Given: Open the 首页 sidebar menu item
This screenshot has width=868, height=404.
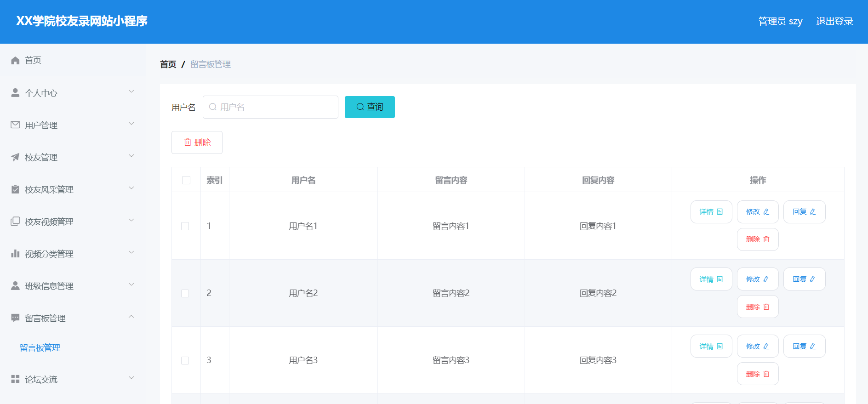Looking at the screenshot, I should pyautogui.click(x=73, y=60).
